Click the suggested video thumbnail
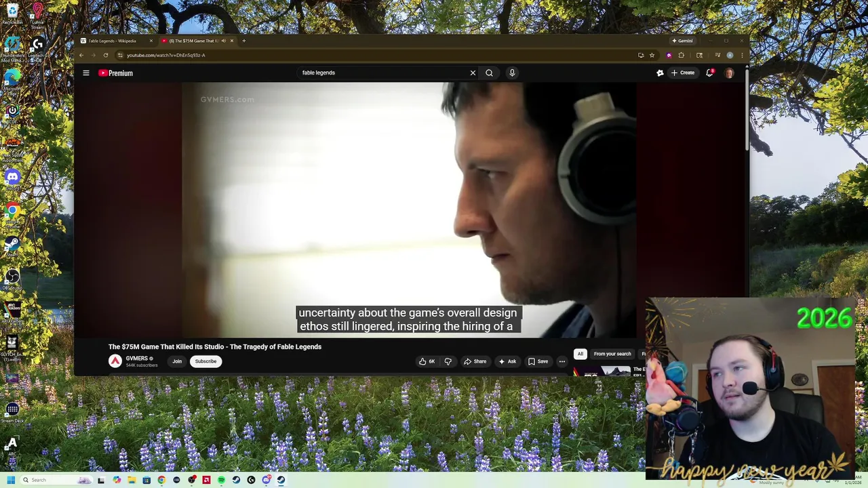Viewport: 868px width, 488px height. tap(601, 371)
